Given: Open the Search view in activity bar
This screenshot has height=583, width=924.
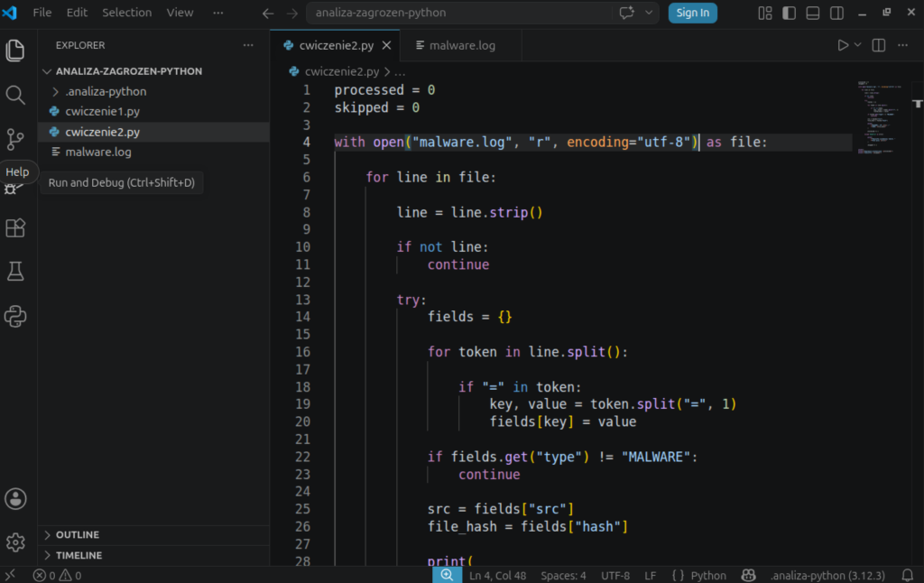Looking at the screenshot, I should coord(15,95).
